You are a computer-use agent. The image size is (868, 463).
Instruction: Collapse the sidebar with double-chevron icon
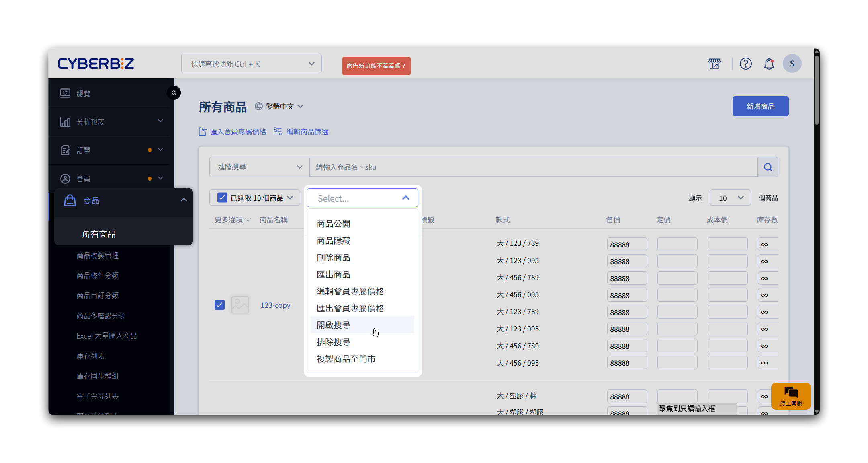coord(174,93)
